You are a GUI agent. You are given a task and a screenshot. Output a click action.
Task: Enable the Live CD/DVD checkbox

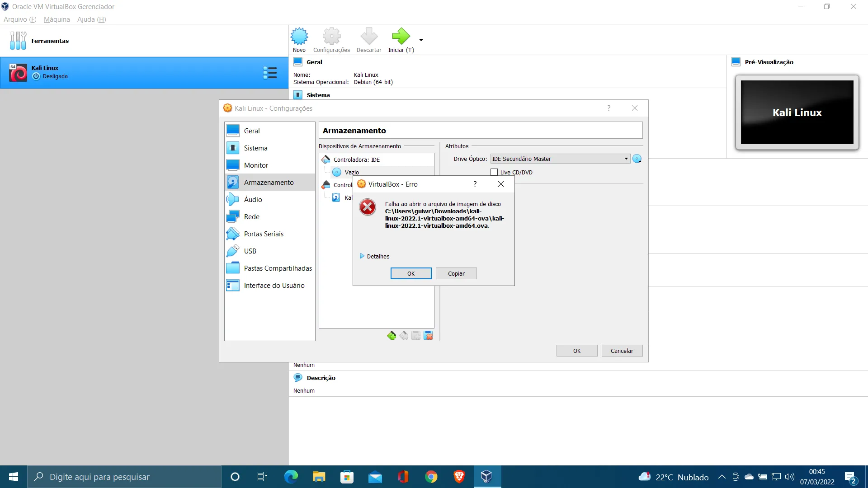494,172
